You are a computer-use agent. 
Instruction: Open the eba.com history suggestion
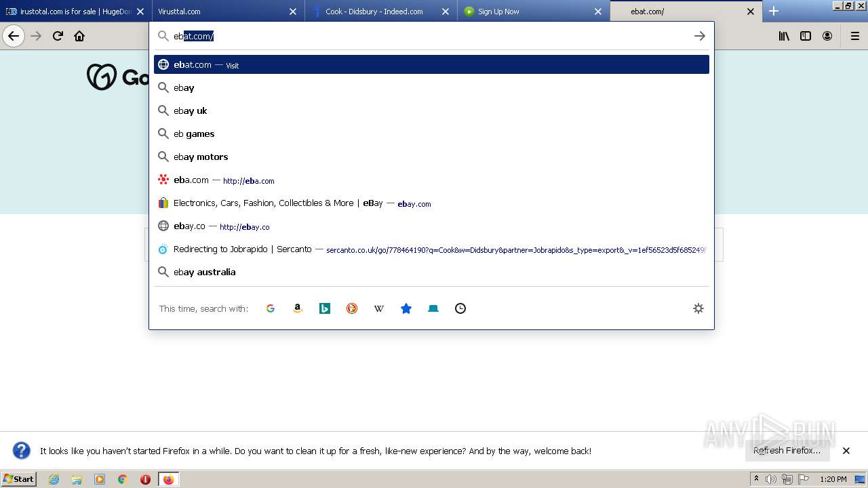(431, 180)
